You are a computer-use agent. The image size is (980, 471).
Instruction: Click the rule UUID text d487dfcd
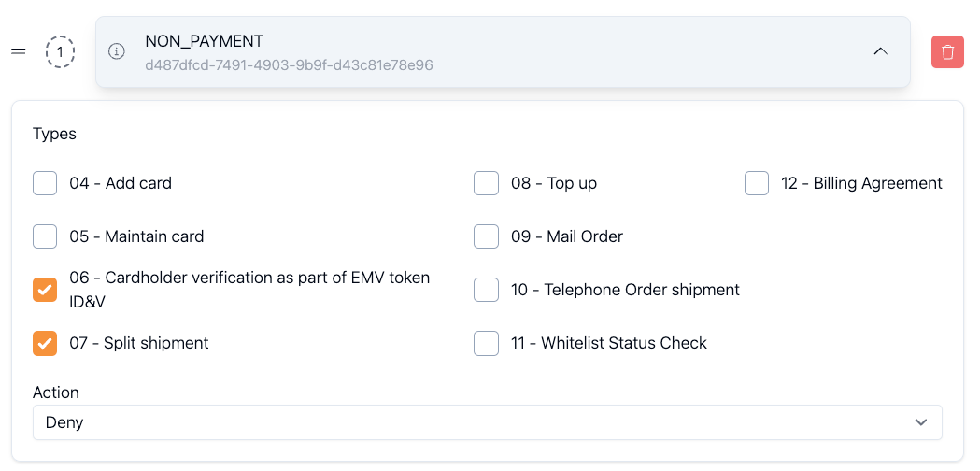(x=289, y=65)
